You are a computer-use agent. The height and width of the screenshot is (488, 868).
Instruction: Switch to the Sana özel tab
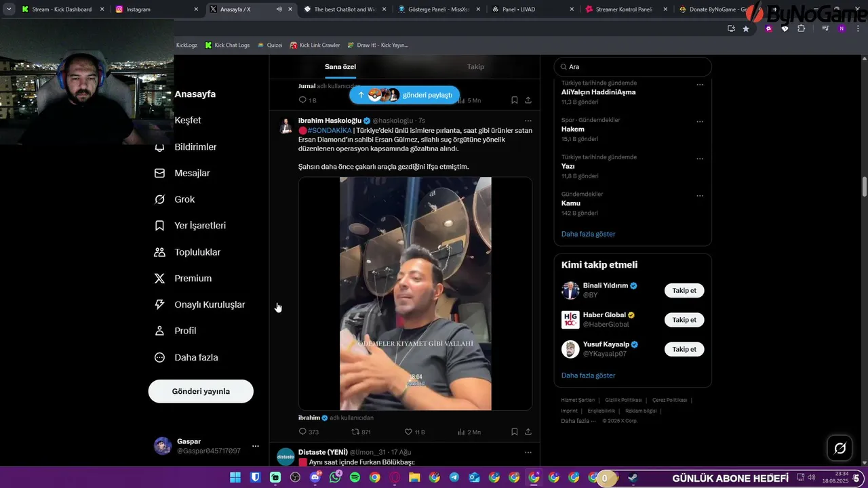click(x=340, y=66)
